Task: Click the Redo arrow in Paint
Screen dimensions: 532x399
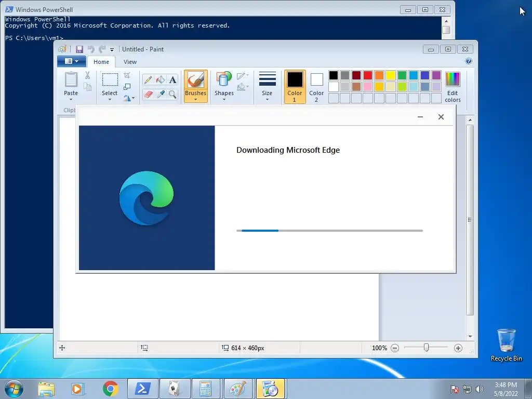Action: [102, 49]
